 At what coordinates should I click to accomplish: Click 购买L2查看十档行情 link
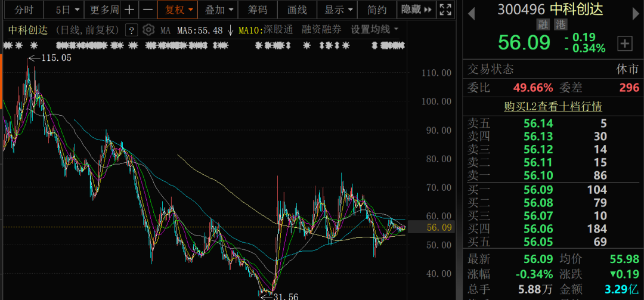tap(552, 107)
